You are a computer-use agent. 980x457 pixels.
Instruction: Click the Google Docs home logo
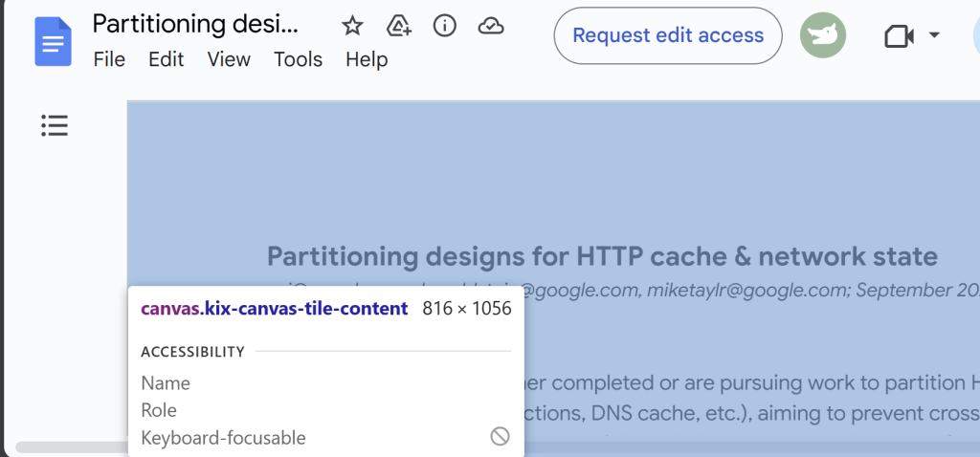pos(54,42)
